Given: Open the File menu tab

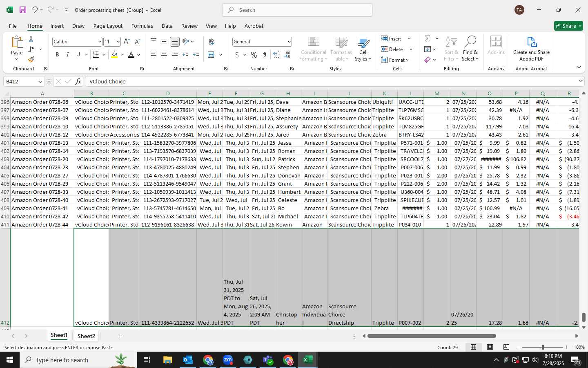Looking at the screenshot, I should pos(13,26).
